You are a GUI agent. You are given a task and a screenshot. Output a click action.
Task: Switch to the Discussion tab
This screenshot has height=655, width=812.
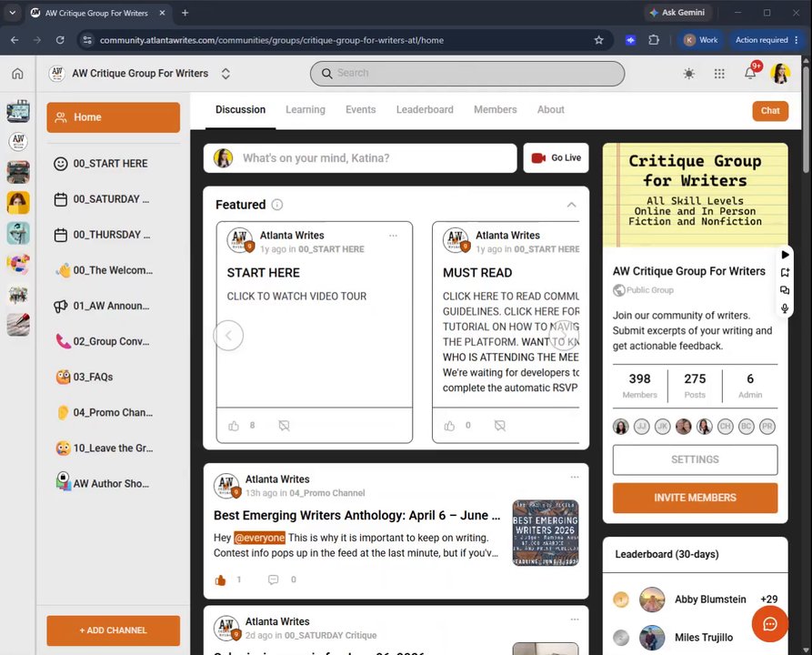coord(240,110)
